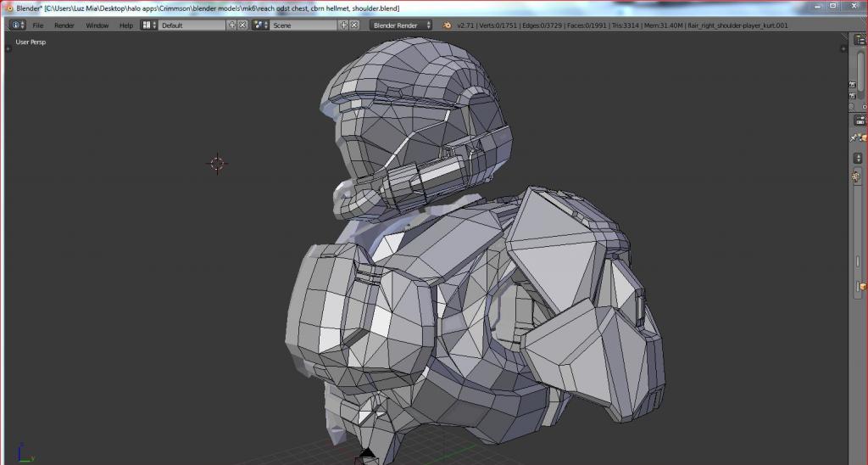
Task: Delete the Default screen layout
Action: [242, 25]
